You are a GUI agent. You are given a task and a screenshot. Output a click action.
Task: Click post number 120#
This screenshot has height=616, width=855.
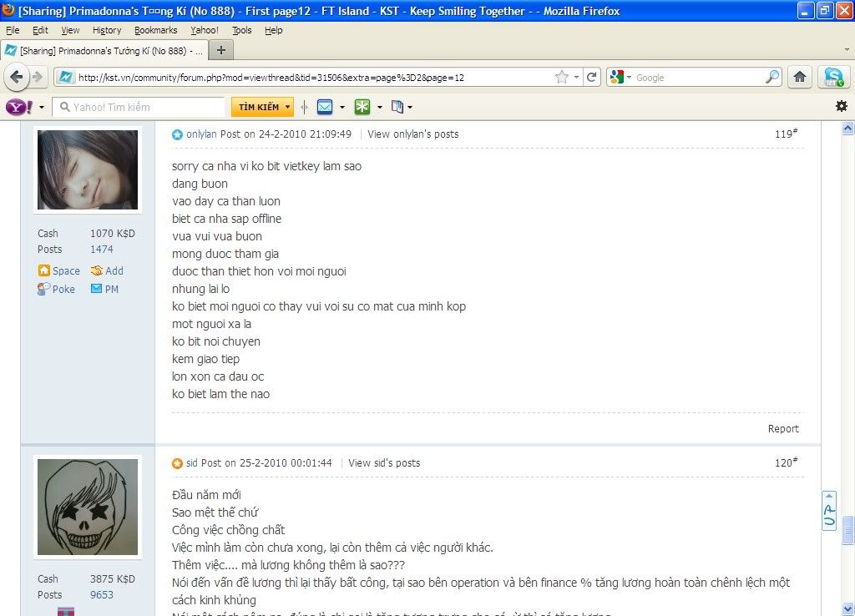786,462
